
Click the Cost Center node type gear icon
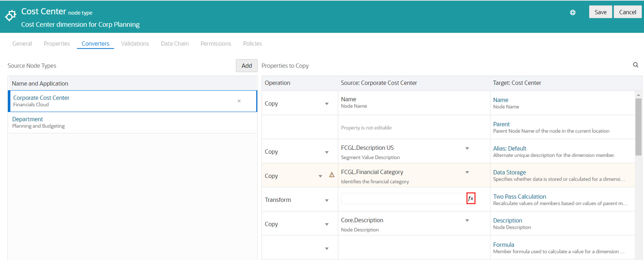point(11,16)
